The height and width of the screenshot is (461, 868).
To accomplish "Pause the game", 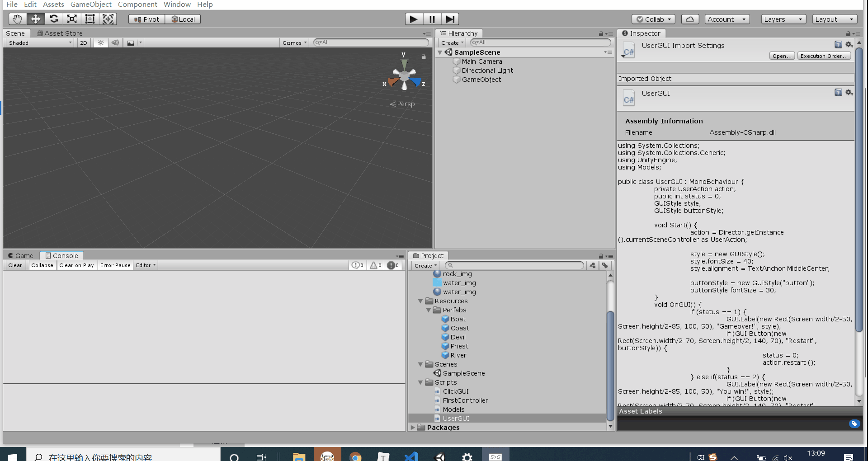I will [432, 19].
